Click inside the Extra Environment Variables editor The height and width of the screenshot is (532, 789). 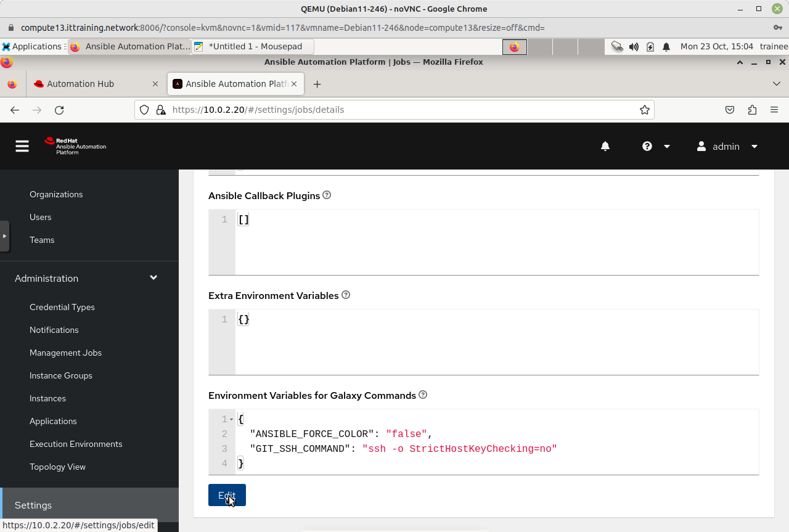point(497,342)
